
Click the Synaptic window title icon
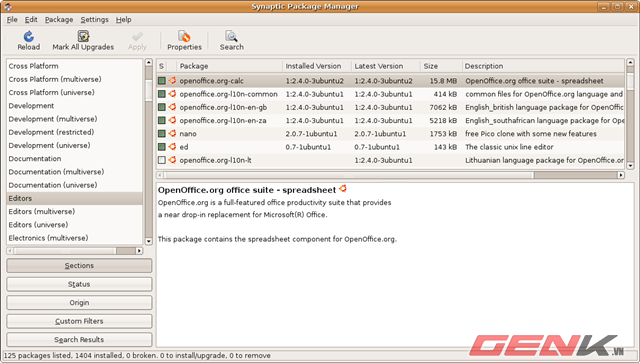point(7,6)
